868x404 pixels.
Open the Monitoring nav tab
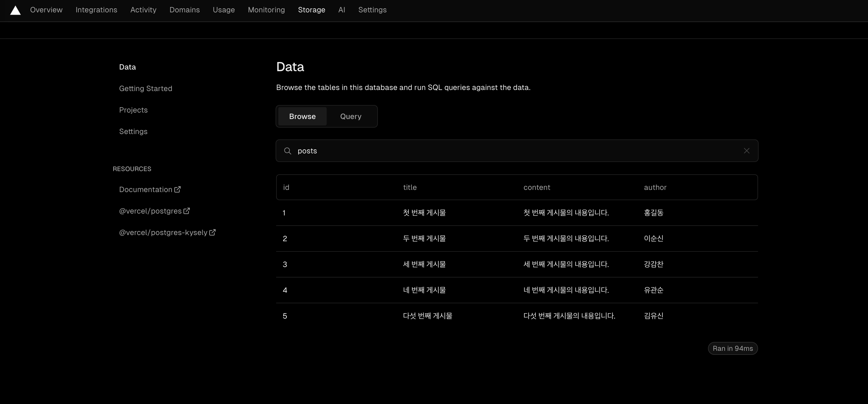266,10
